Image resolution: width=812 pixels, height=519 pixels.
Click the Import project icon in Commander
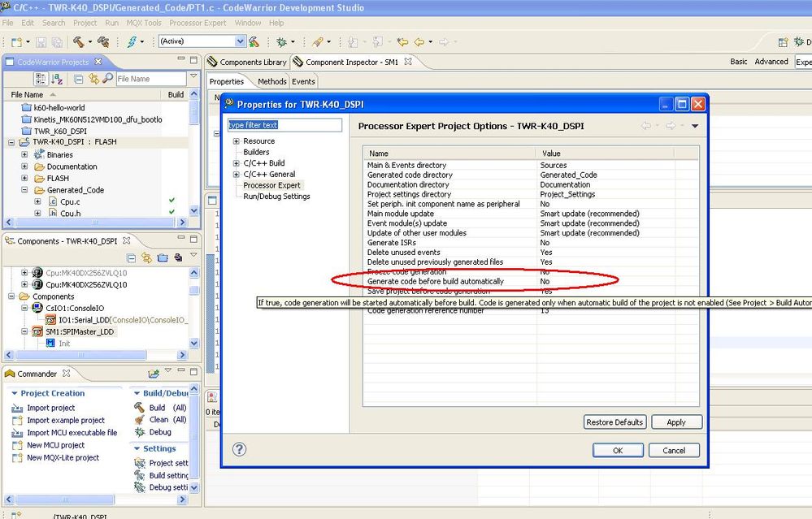point(17,408)
